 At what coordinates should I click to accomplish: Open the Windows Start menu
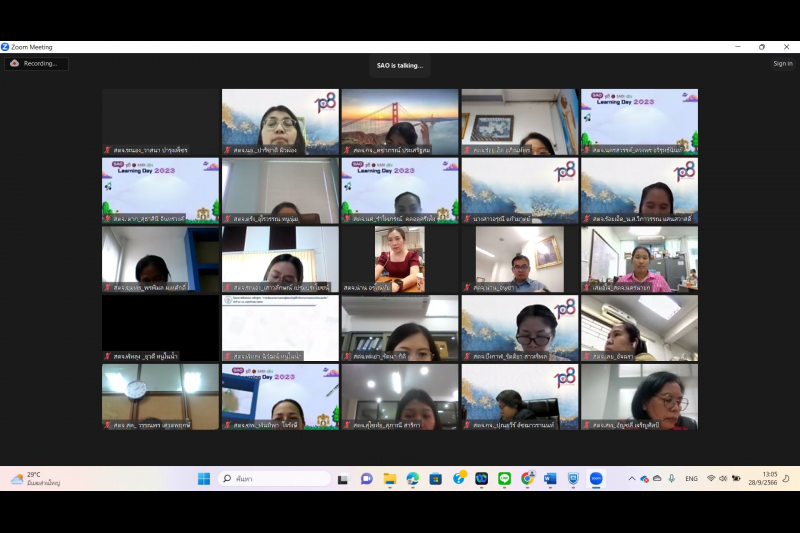203,479
